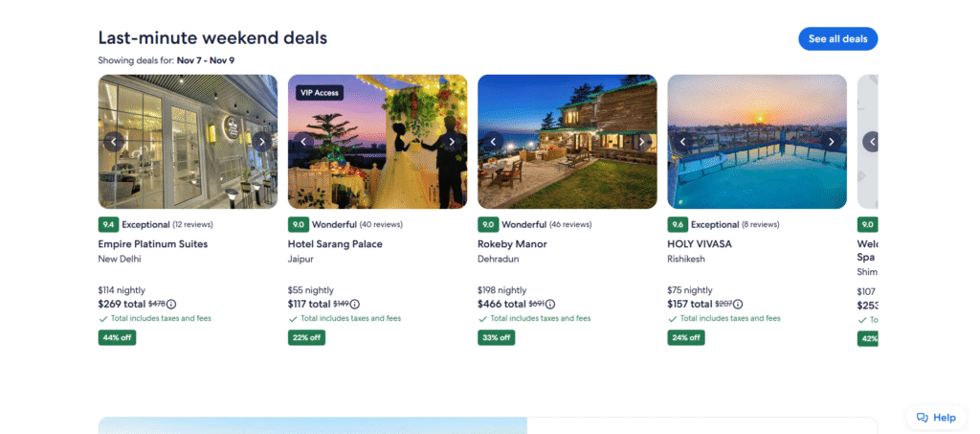Click the See all deals button
Viewport: 980px width, 434px height.
pyautogui.click(x=837, y=39)
